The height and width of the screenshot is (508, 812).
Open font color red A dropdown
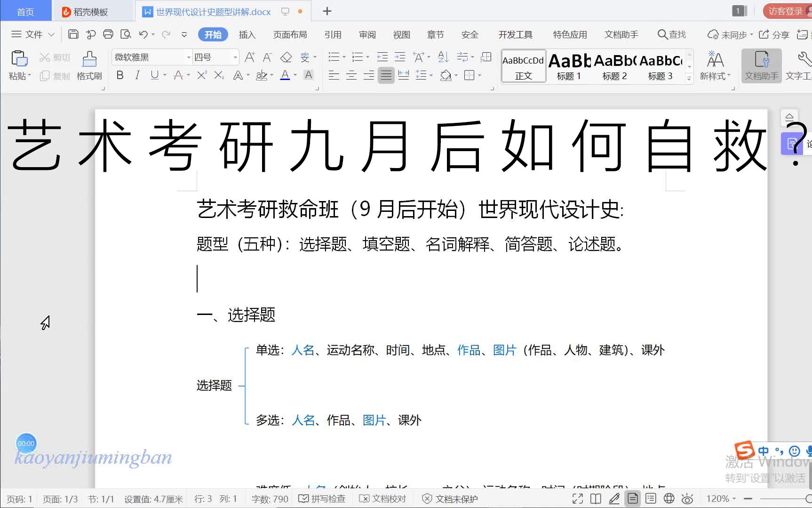(x=188, y=75)
